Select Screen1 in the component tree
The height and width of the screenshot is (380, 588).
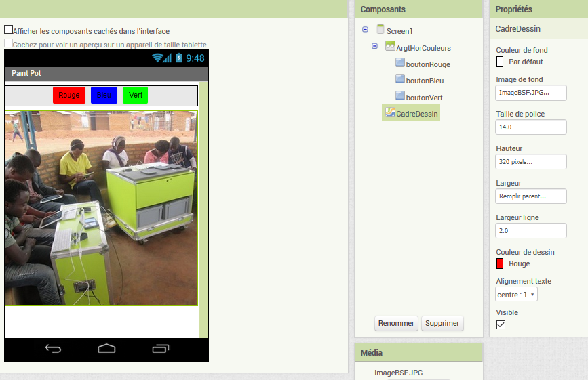coord(399,31)
